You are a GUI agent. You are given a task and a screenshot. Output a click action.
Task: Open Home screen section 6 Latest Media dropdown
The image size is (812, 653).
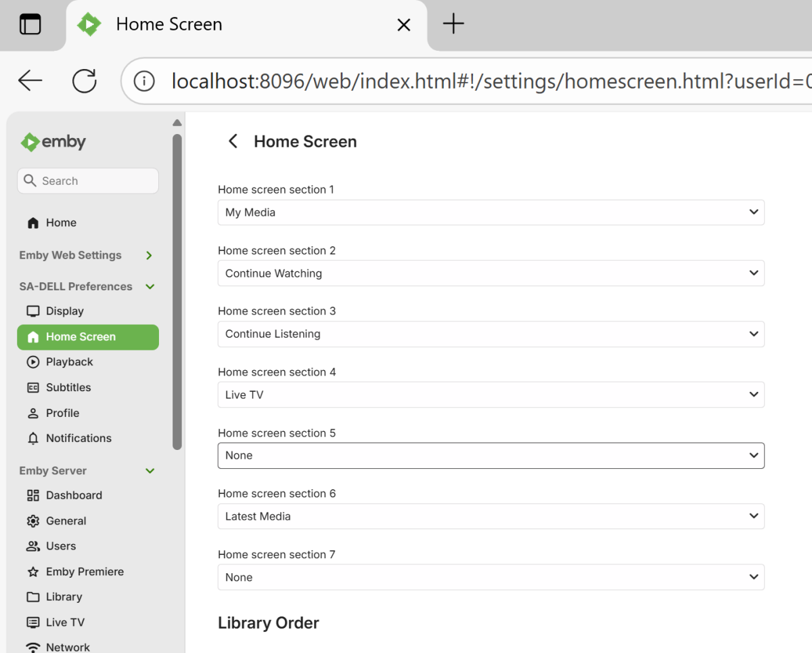(491, 516)
